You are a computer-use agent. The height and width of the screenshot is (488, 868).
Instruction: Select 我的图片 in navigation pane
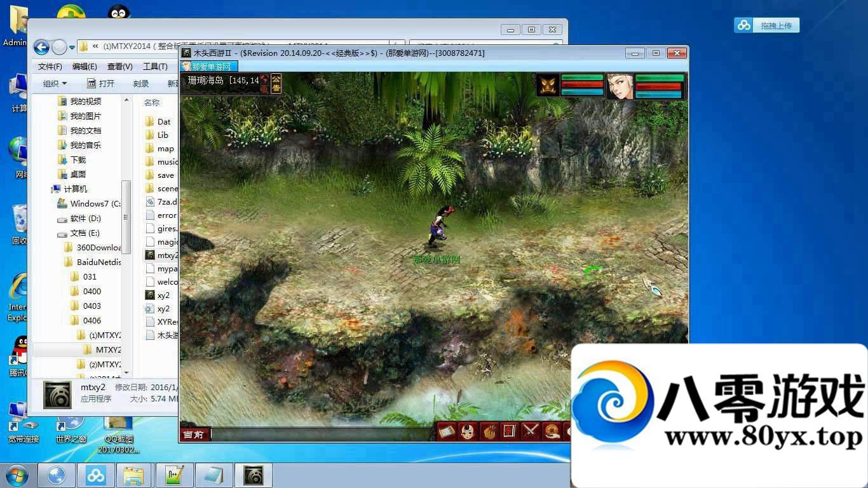point(79,116)
